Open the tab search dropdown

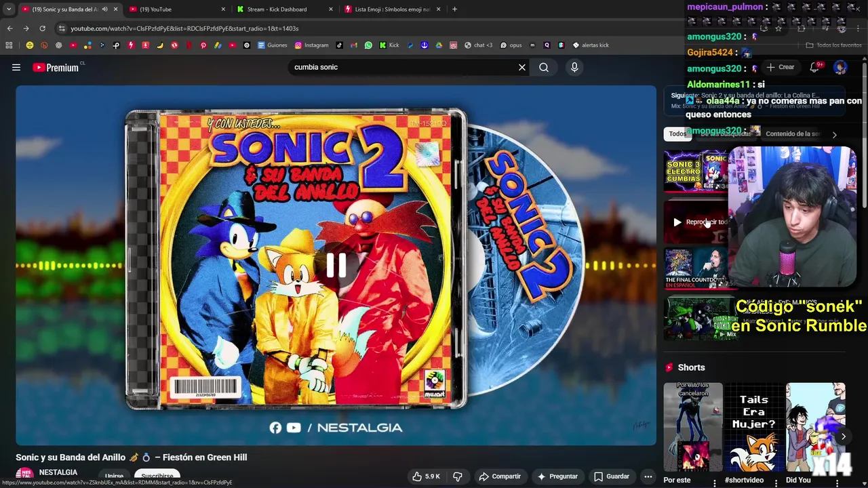[8, 9]
